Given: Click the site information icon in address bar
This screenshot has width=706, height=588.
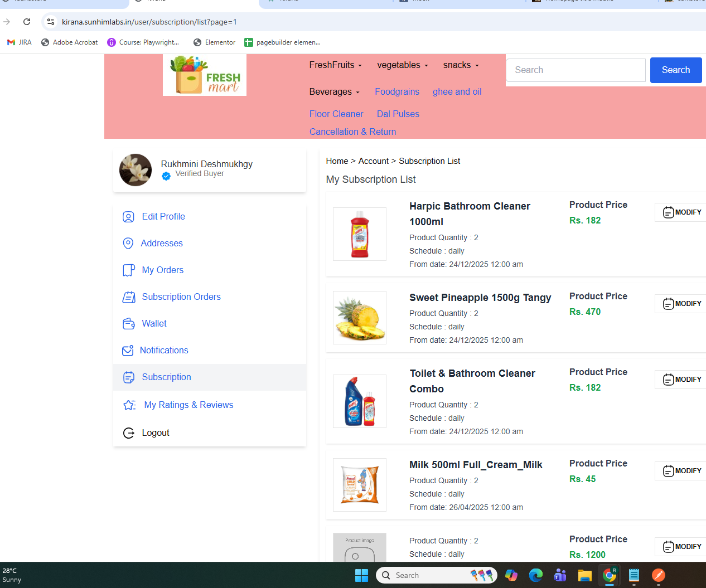Looking at the screenshot, I should [51, 22].
